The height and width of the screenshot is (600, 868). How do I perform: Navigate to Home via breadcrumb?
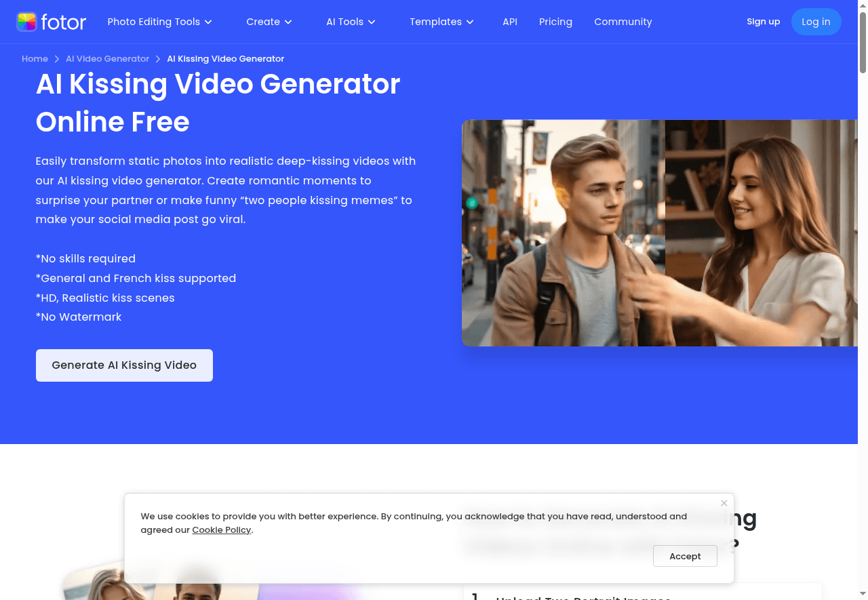coord(35,59)
